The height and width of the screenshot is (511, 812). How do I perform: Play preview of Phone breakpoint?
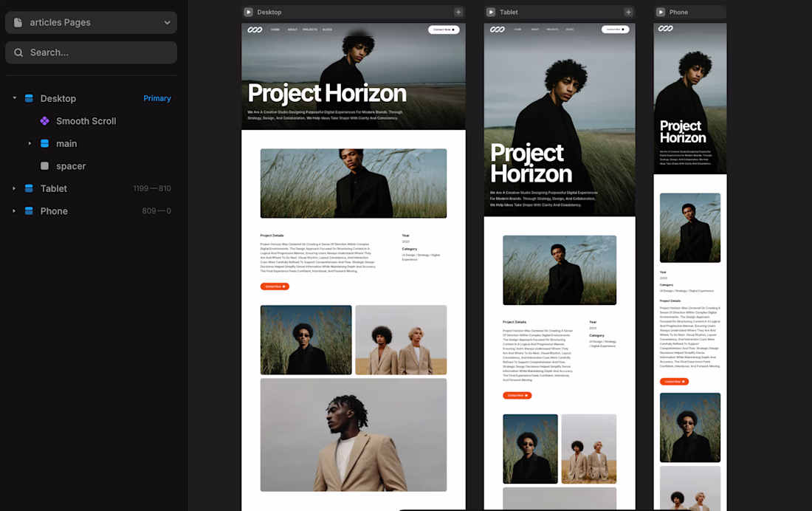[661, 12]
